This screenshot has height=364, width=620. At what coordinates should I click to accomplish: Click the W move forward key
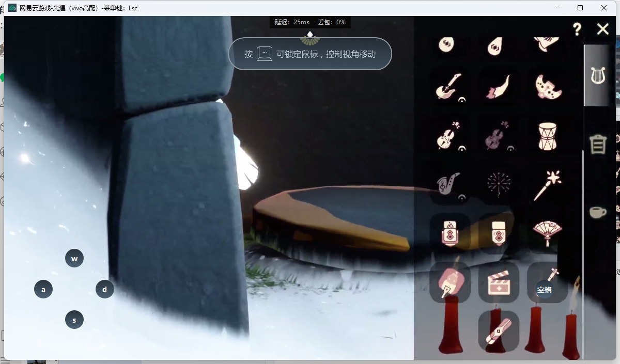tap(74, 259)
